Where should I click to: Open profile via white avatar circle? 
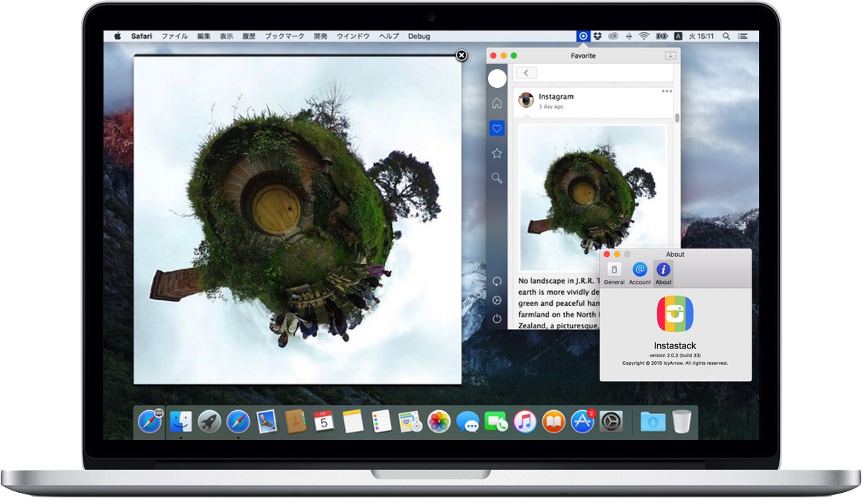(497, 79)
